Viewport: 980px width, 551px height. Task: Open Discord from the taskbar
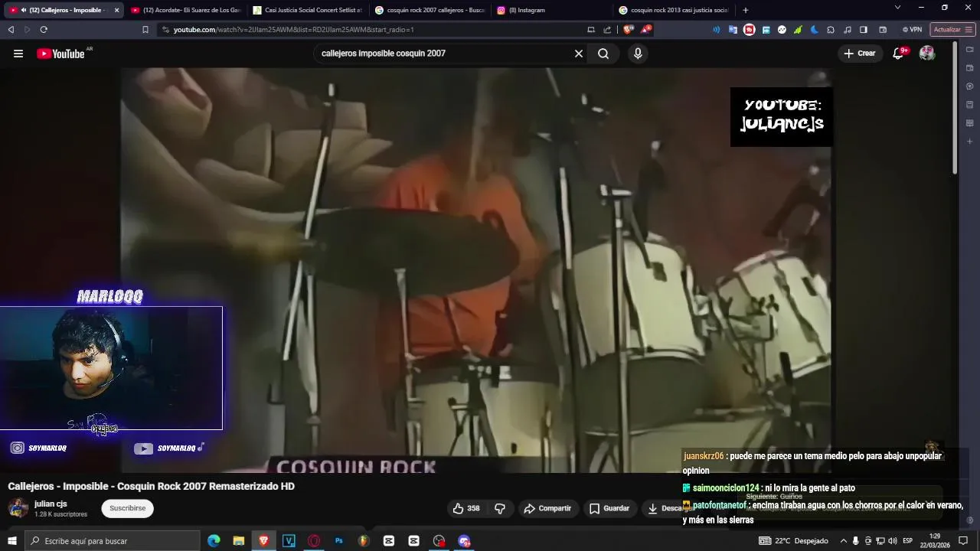(464, 541)
